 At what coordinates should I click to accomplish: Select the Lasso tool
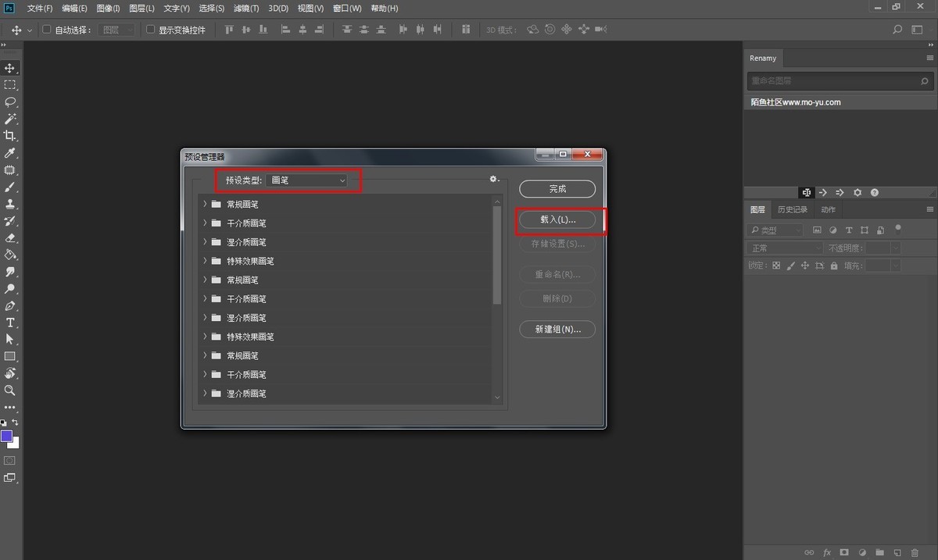click(10, 102)
